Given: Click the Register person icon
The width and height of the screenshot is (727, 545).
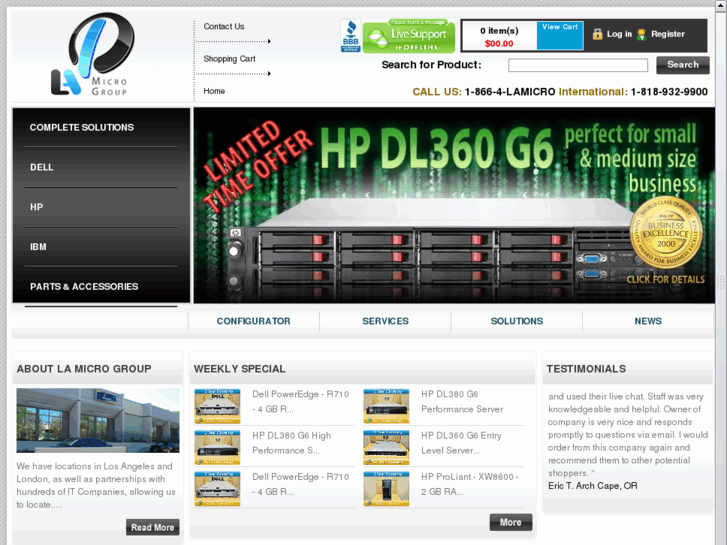Looking at the screenshot, I should [641, 34].
